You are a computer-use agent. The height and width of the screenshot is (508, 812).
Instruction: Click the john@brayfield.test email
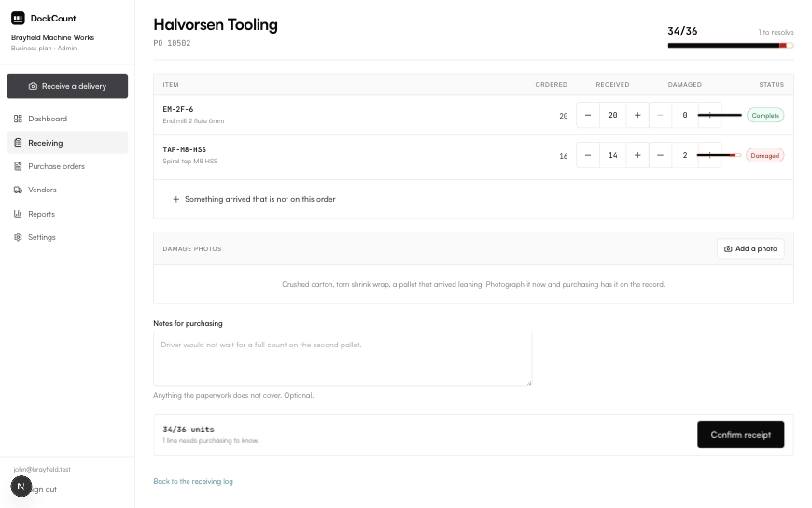coord(42,469)
